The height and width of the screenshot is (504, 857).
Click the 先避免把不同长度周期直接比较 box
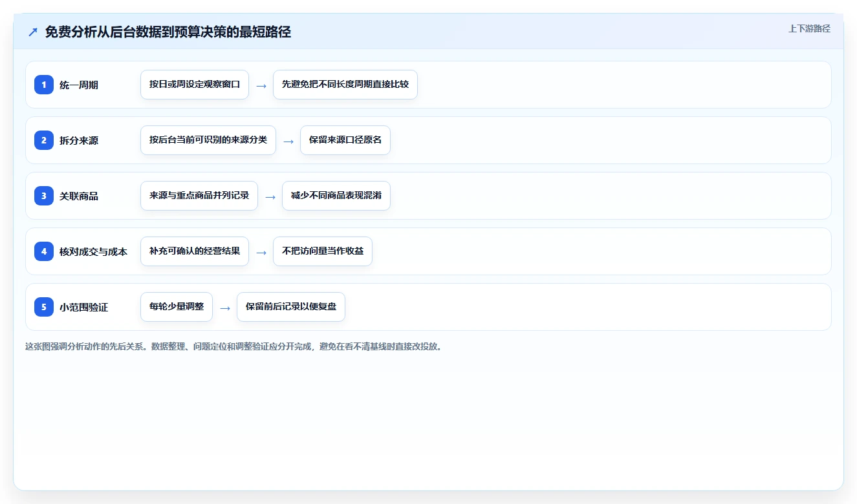pos(345,85)
